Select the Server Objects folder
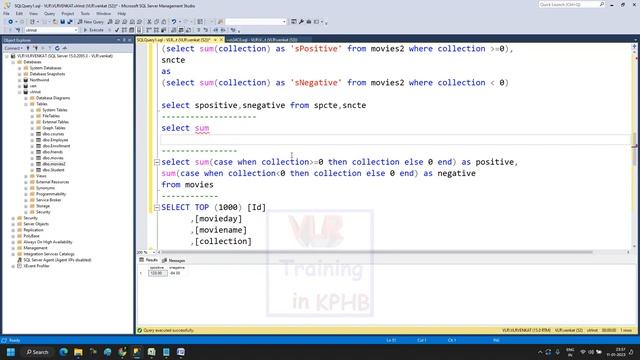 point(36,224)
